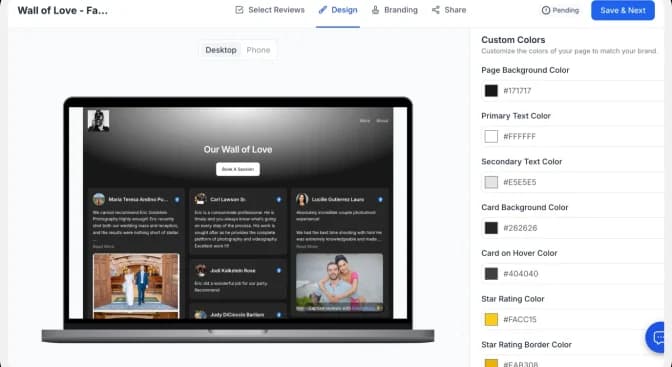This screenshot has width=672, height=367.
Task: Click the Branding stamp icon
Action: click(375, 10)
